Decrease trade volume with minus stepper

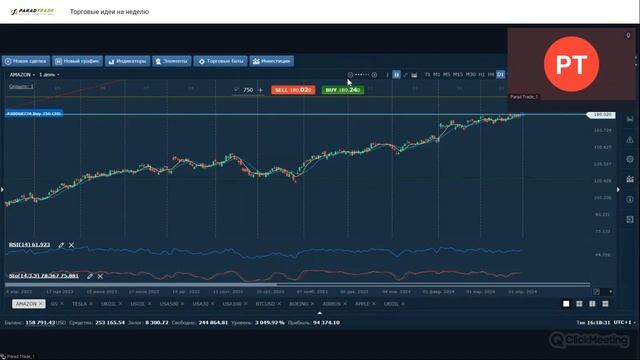pos(236,90)
